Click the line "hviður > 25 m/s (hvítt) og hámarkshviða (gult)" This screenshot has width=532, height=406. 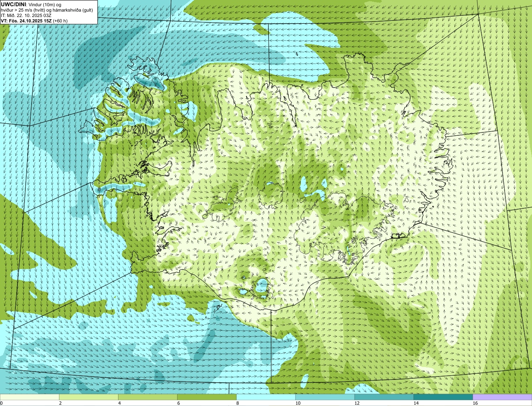(47, 10)
